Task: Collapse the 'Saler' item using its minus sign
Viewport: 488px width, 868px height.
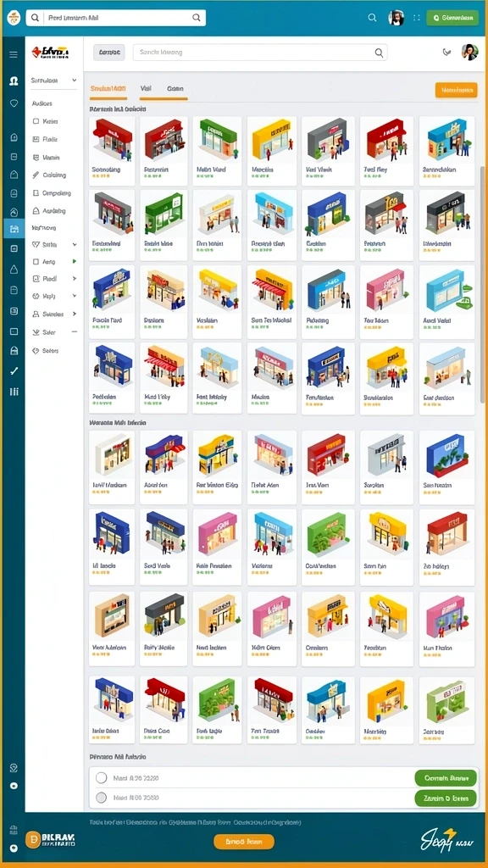Action: click(x=75, y=332)
